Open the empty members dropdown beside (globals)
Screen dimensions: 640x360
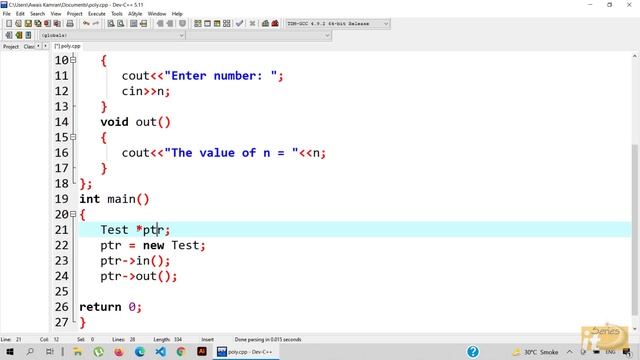(x=259, y=36)
